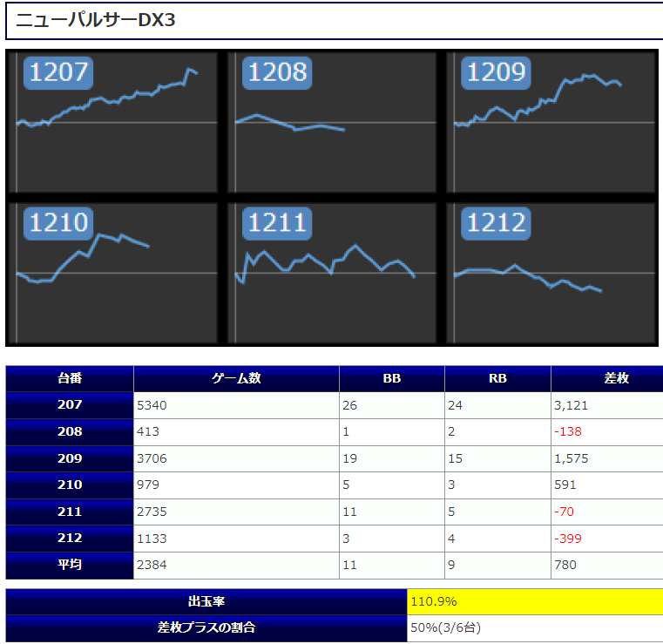663x644 pixels.
Task: Click difference value 1,575
Action: pyautogui.click(x=607, y=458)
